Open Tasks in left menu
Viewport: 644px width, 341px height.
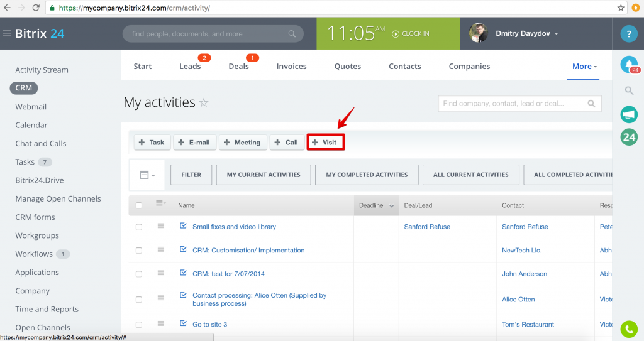pos(25,161)
